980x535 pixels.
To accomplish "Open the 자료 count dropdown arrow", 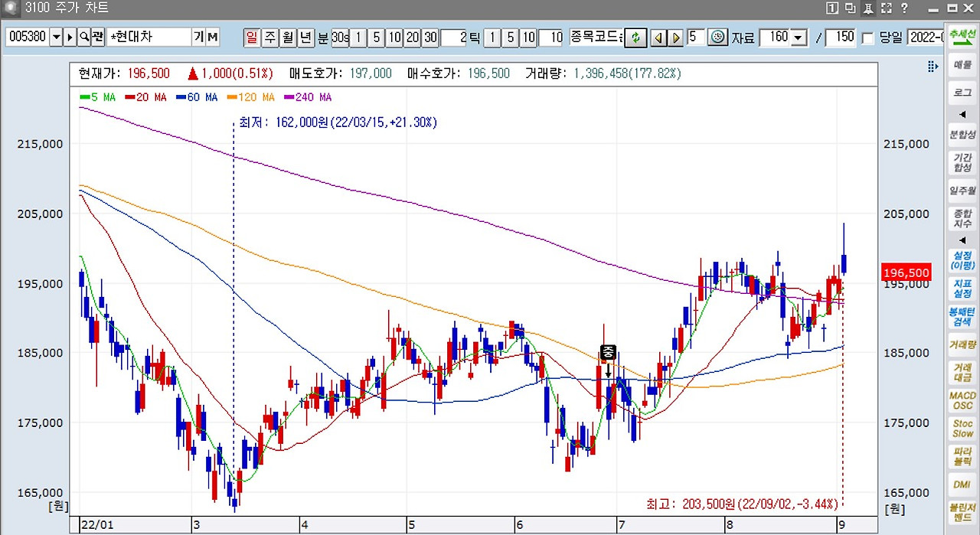I will 799,37.
